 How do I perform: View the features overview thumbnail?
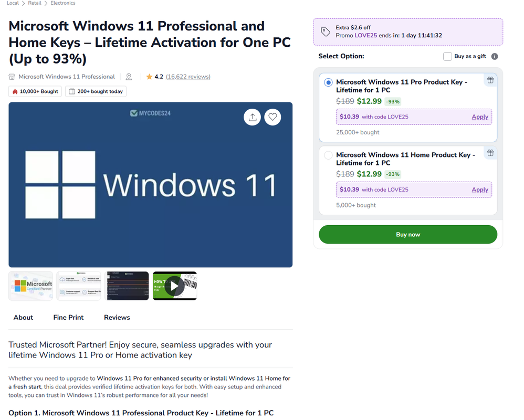pos(79,286)
